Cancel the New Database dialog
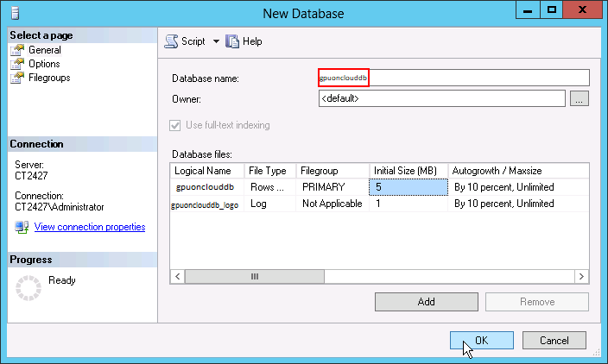The width and height of the screenshot is (608, 364). click(554, 340)
